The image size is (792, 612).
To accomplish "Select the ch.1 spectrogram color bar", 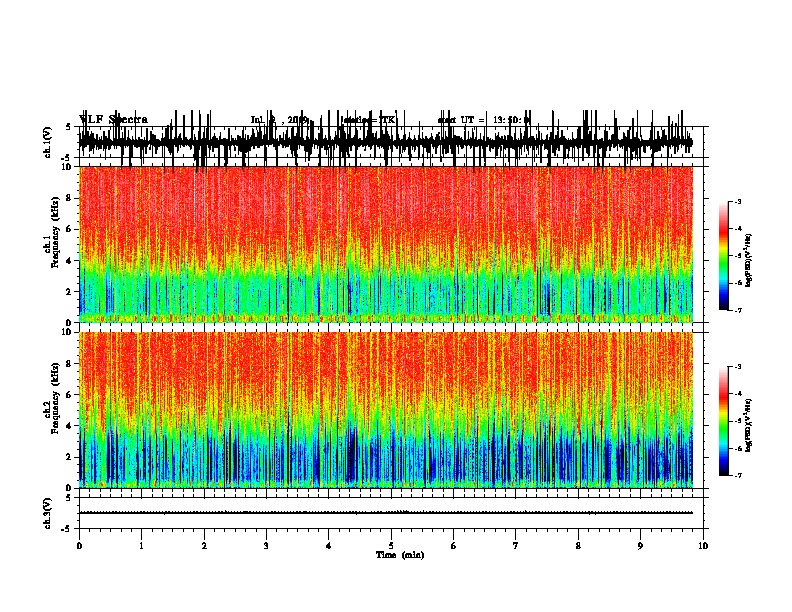I will [724, 255].
